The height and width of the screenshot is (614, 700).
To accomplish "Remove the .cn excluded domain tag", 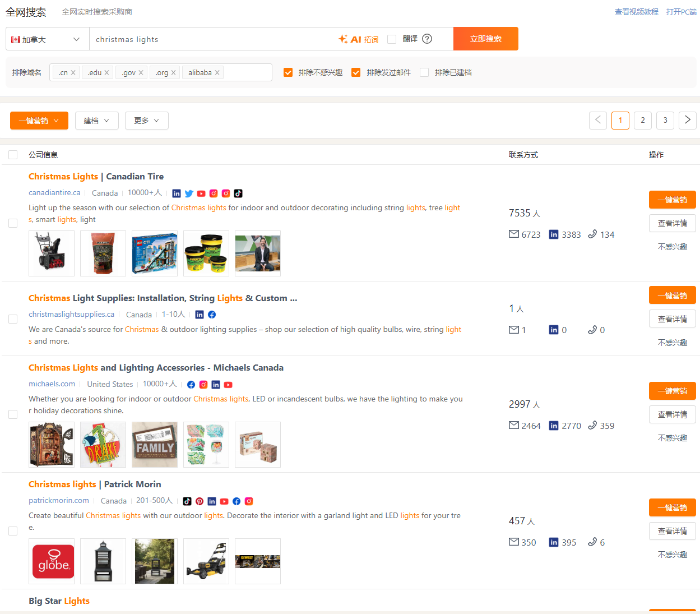I will pyautogui.click(x=73, y=72).
